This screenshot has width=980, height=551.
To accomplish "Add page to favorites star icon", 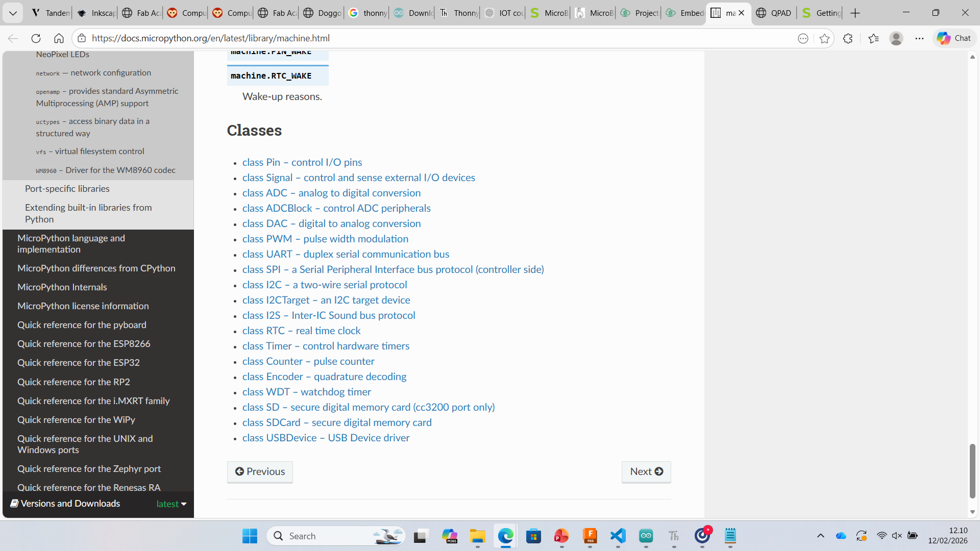I will point(824,38).
